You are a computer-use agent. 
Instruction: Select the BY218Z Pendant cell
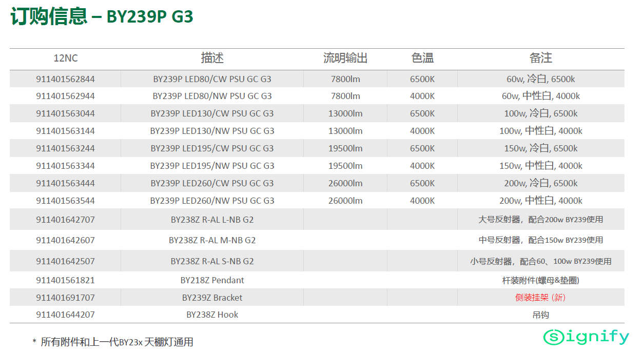point(212,280)
